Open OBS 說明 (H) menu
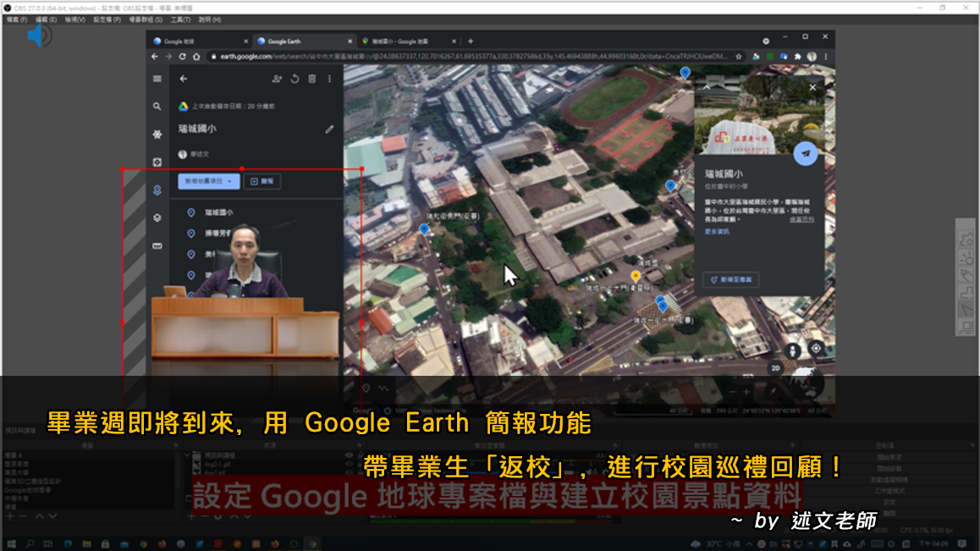 pos(209,19)
